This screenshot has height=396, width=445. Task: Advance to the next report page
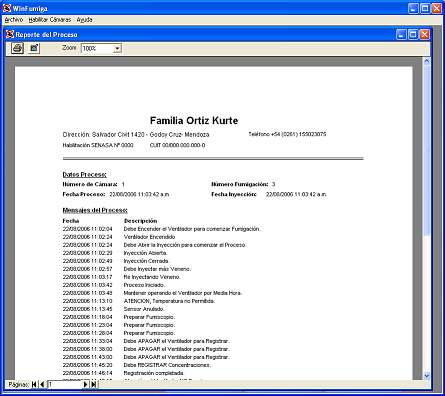click(x=85, y=384)
